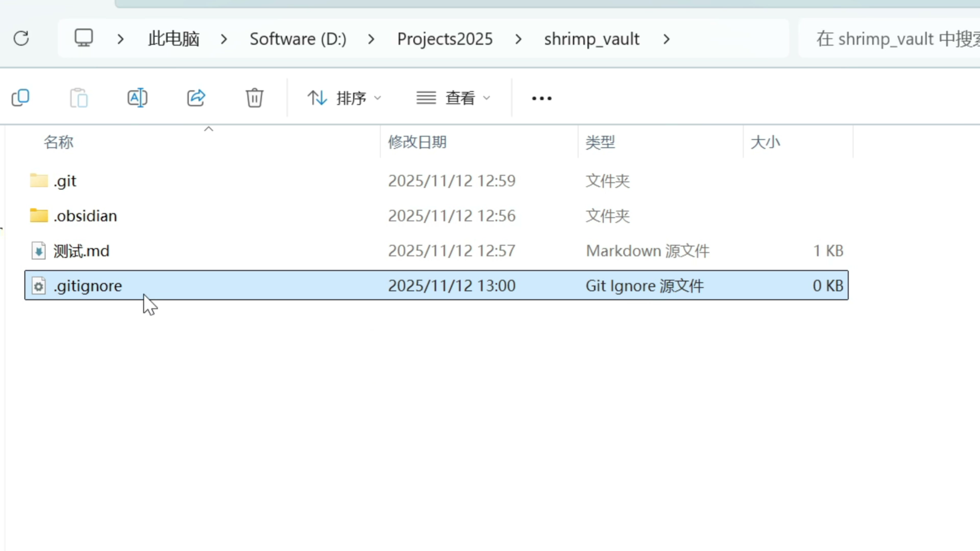Navigate to 此电脑 in address bar
The height and width of the screenshot is (551, 980).
tap(174, 39)
